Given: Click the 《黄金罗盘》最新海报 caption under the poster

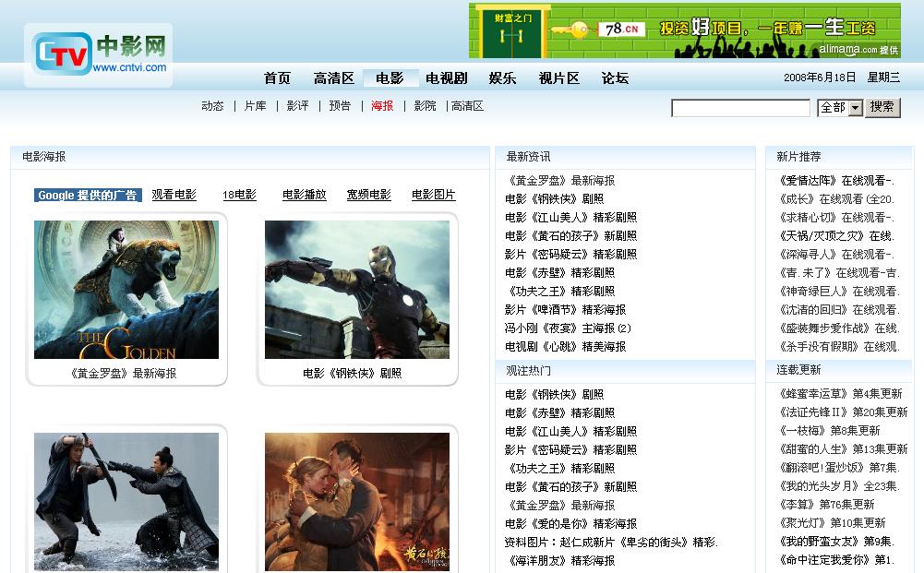Looking at the screenshot, I should 123,374.
